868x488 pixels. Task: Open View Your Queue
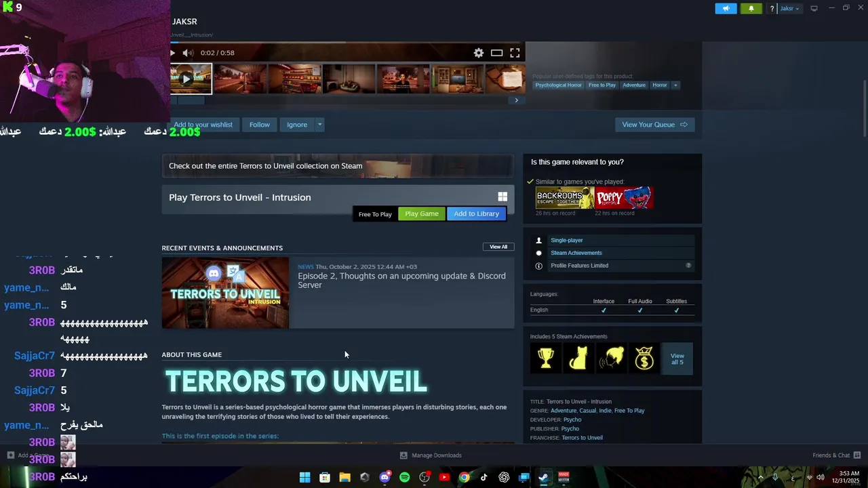coord(654,125)
